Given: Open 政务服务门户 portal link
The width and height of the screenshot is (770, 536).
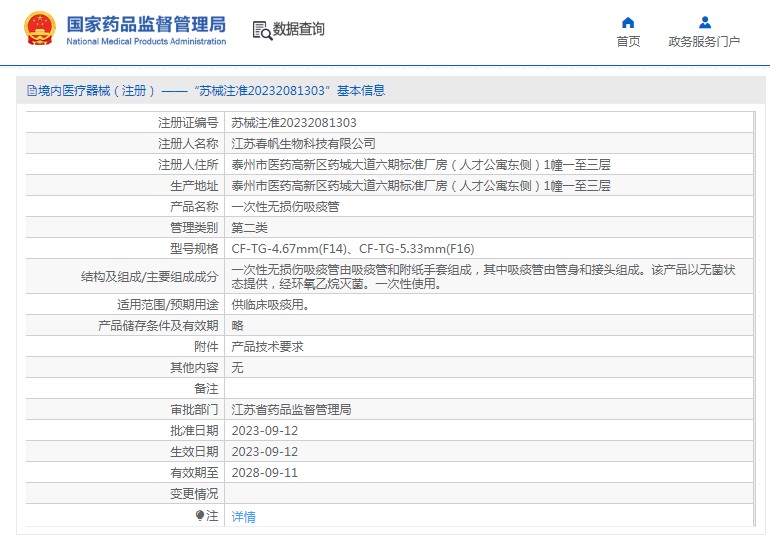Looking at the screenshot, I should point(704,42).
